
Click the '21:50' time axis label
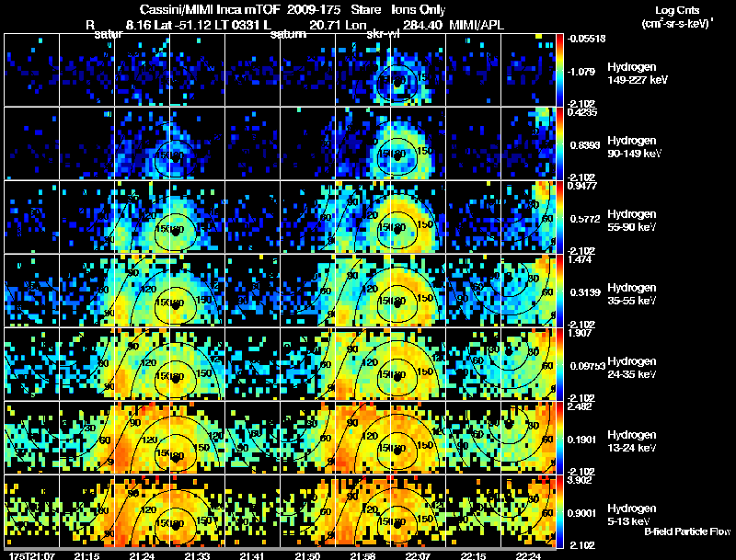tap(307, 555)
